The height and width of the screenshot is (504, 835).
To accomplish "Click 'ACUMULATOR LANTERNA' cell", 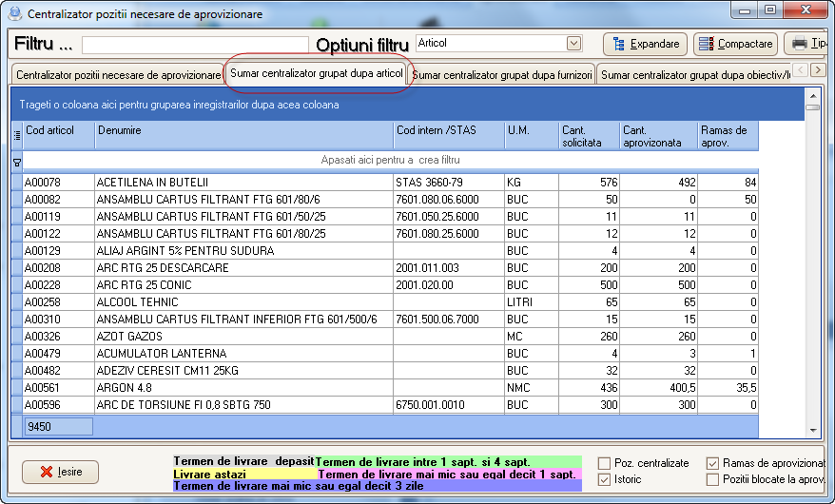I will (243, 354).
